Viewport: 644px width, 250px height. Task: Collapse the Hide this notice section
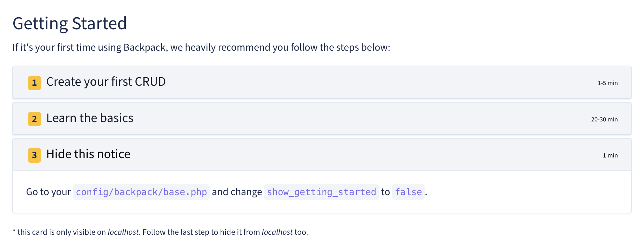(x=88, y=154)
